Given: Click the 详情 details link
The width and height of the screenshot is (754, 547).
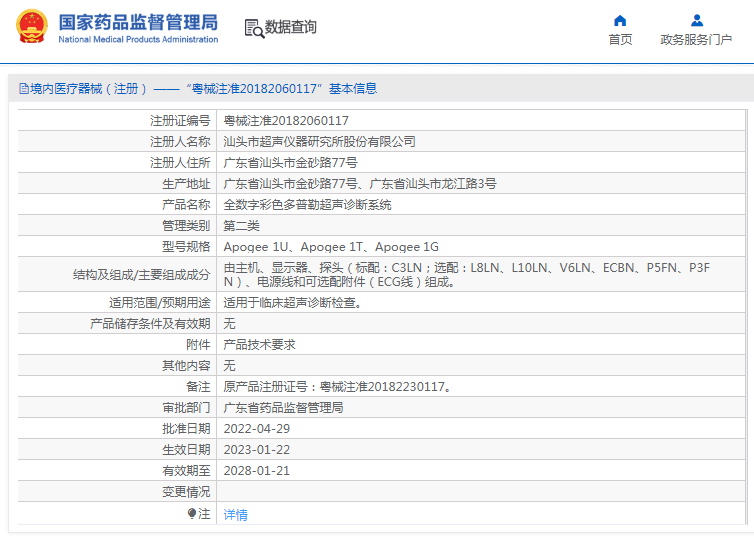Looking at the screenshot, I should coord(236,515).
